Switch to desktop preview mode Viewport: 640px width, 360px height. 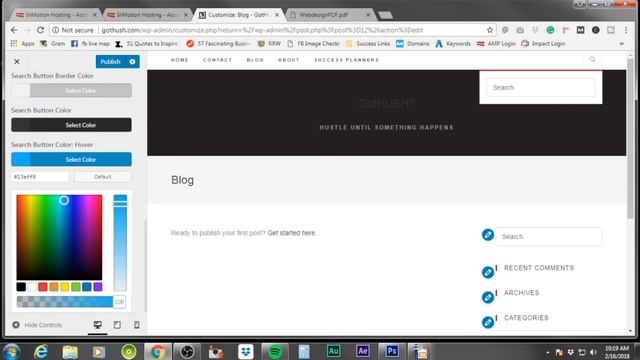point(98,325)
